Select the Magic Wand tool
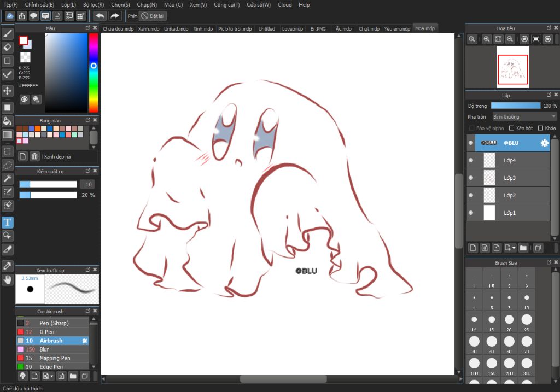560x392 pixels. (7, 178)
